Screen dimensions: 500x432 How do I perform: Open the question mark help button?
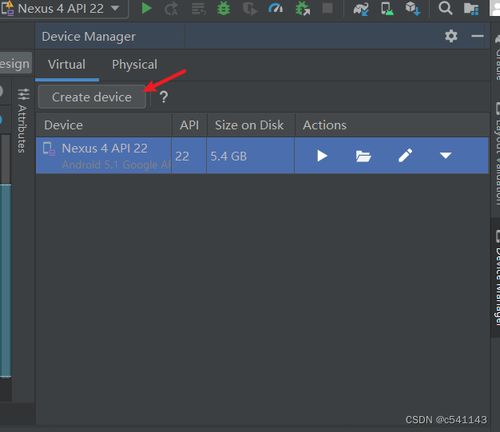(163, 97)
